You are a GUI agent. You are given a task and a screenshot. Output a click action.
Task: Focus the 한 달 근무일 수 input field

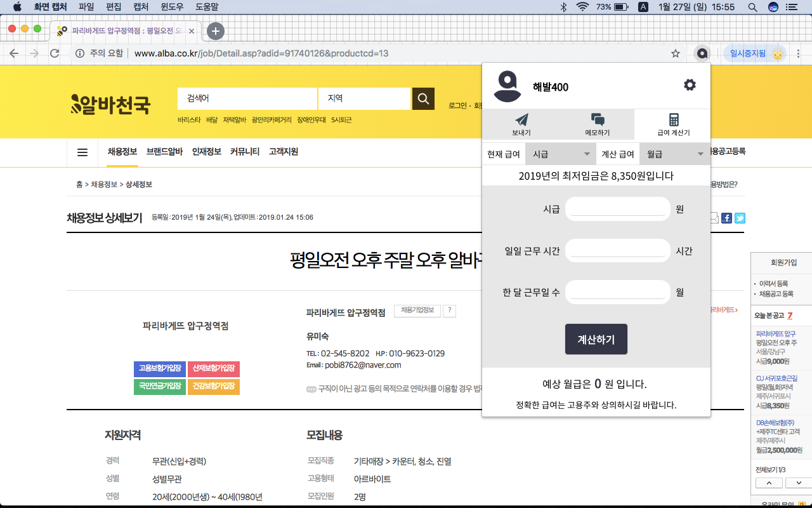pyautogui.click(x=617, y=292)
